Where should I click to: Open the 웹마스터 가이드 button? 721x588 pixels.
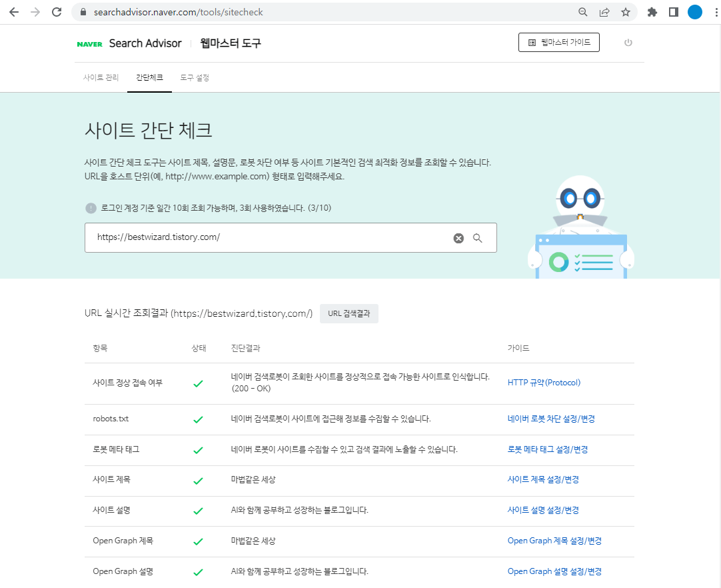click(559, 42)
